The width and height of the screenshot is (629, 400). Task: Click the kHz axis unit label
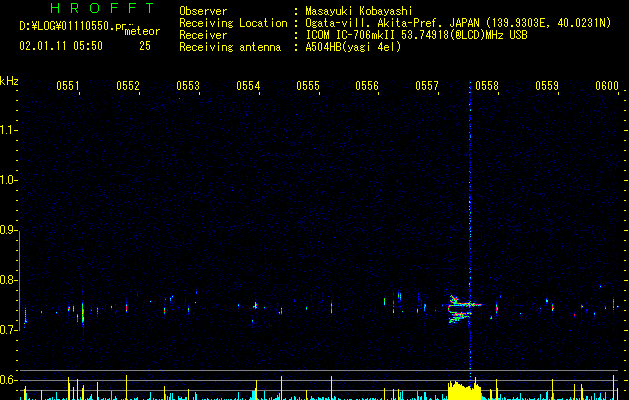click(x=9, y=81)
